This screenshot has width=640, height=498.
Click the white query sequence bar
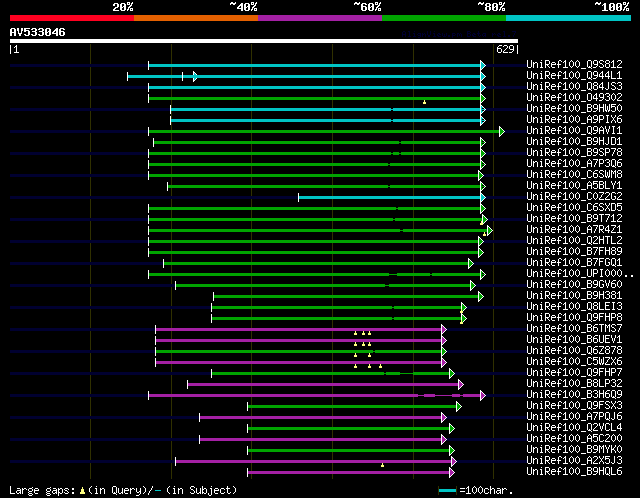pyautogui.click(x=264, y=41)
